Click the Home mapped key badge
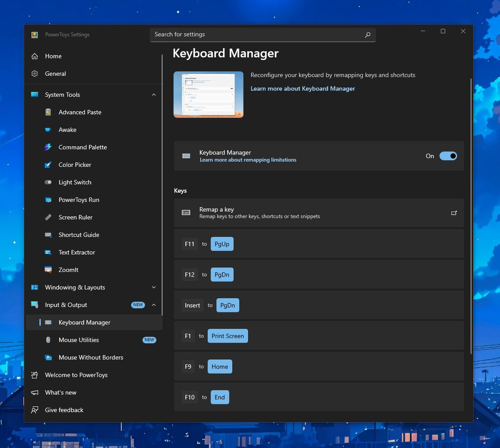500x448 pixels. 220,367
